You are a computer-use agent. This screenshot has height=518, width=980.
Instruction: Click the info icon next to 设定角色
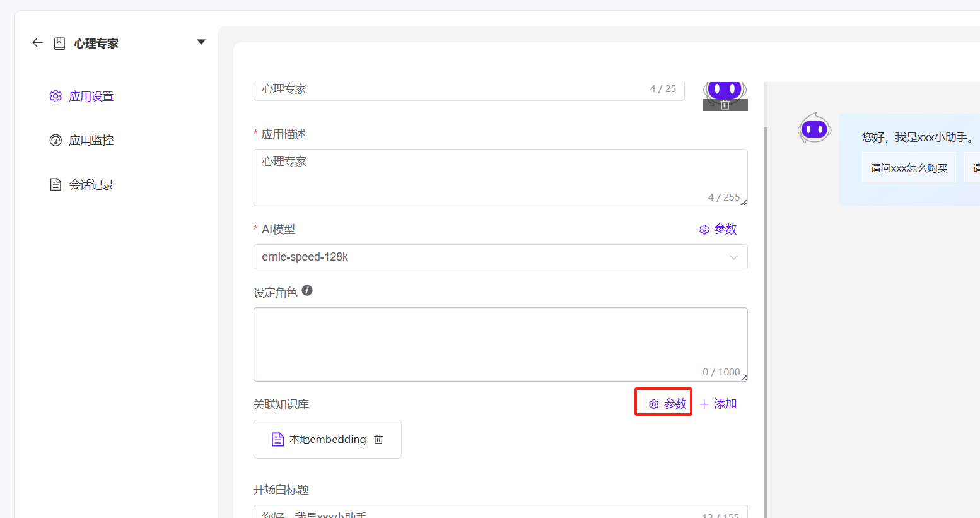307,290
